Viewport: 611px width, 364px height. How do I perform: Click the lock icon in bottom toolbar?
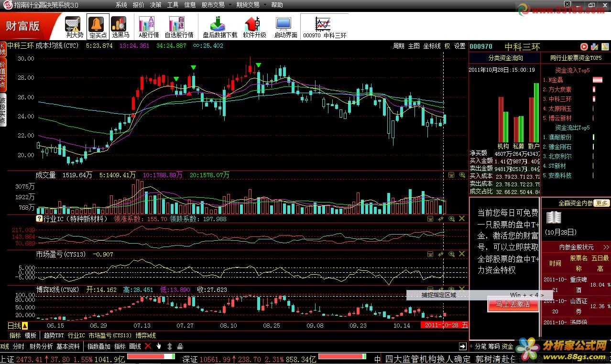click(x=180, y=346)
